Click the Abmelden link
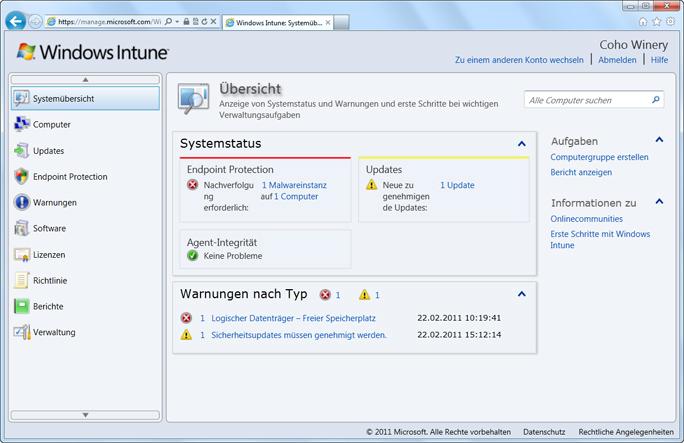The height and width of the screenshot is (443, 684). point(617,60)
